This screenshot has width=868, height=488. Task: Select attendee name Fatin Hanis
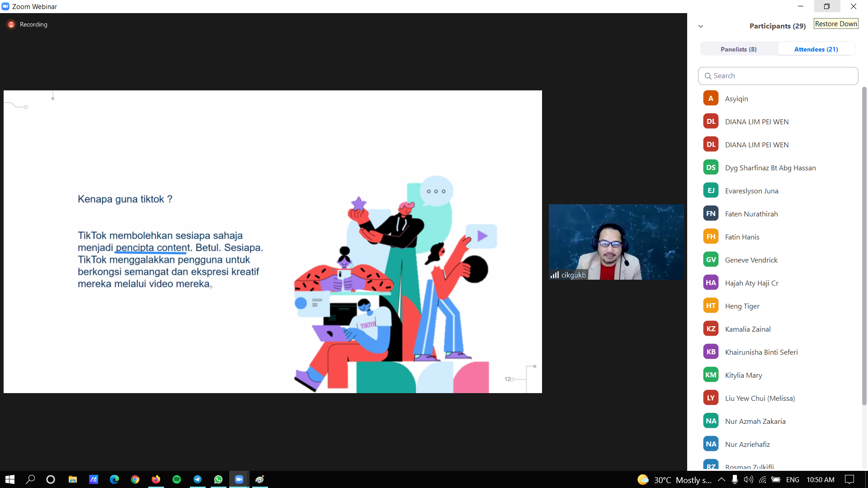(742, 237)
